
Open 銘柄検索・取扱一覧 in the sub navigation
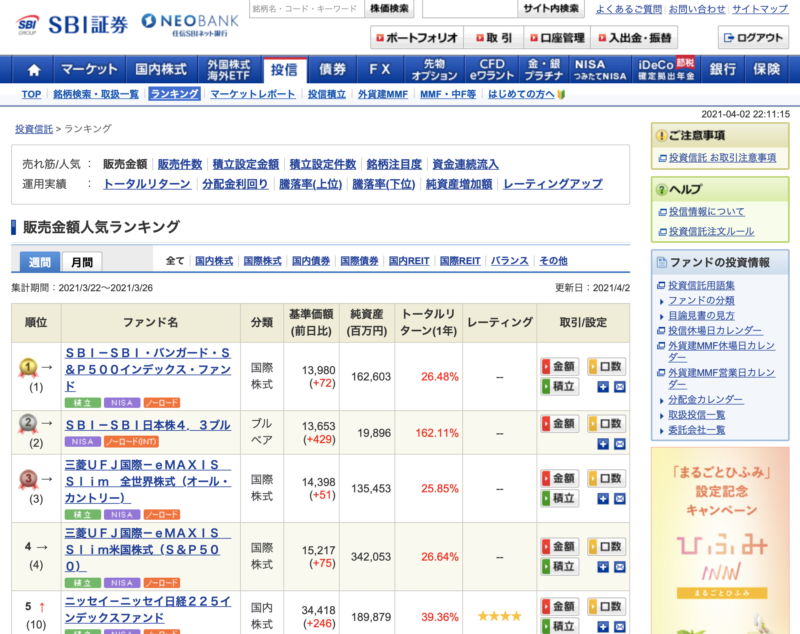(96, 94)
